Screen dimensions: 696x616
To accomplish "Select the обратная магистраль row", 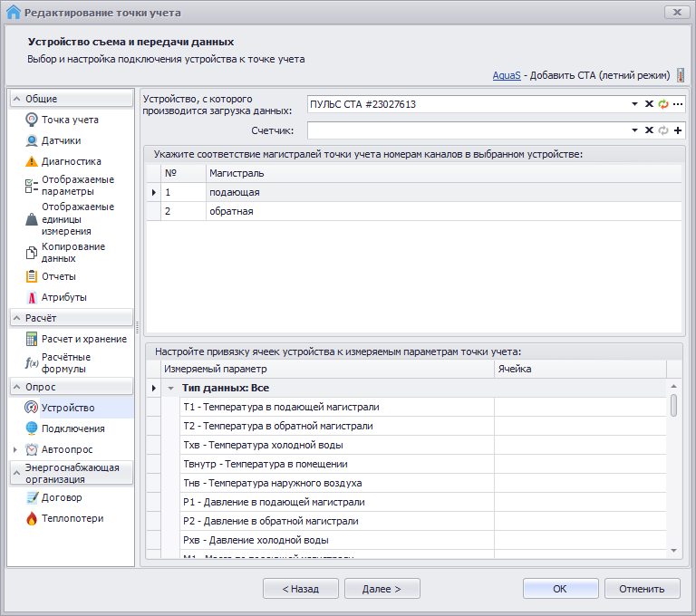I will (414, 211).
